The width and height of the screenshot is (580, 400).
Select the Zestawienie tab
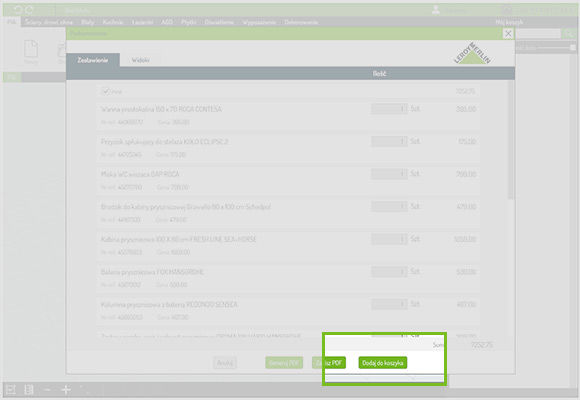click(x=93, y=60)
